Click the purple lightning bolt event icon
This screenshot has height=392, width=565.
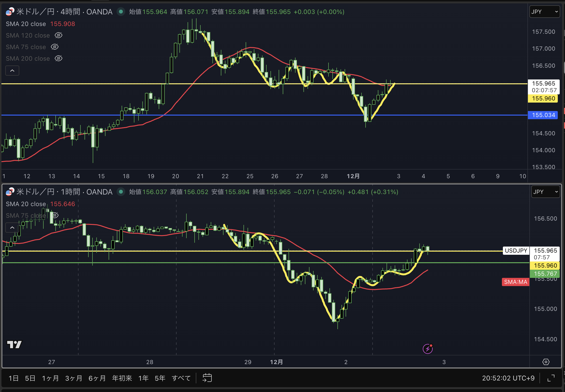click(x=427, y=349)
